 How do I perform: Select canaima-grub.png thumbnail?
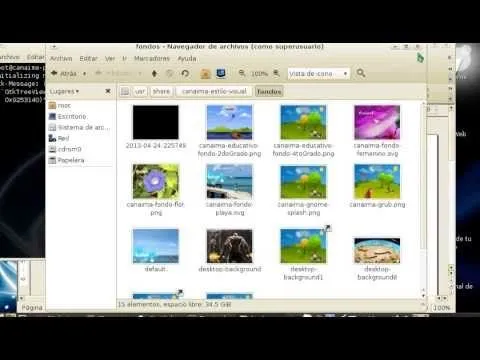coord(377,181)
